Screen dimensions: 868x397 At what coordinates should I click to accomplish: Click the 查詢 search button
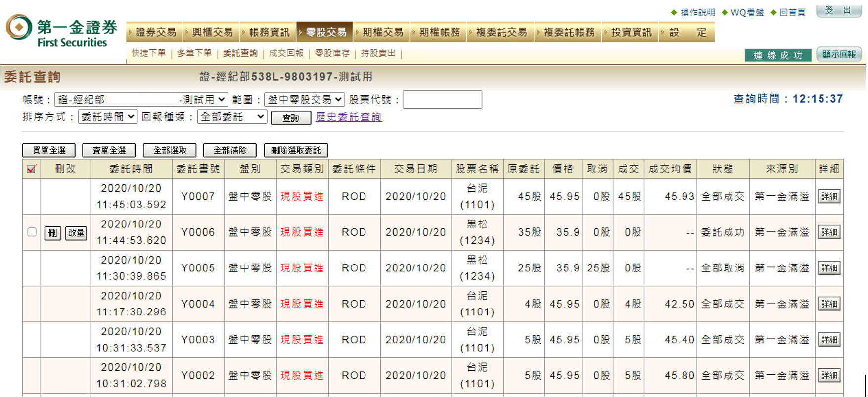(x=291, y=118)
